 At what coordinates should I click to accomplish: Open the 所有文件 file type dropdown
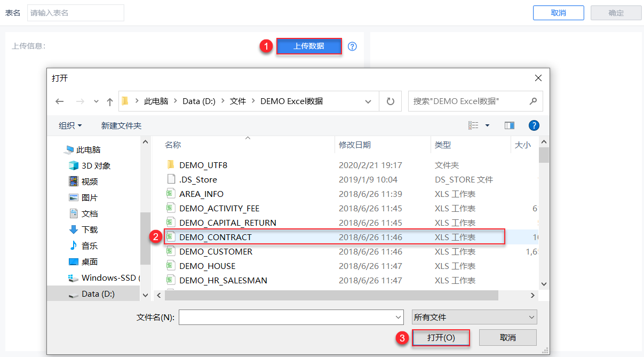[474, 317]
